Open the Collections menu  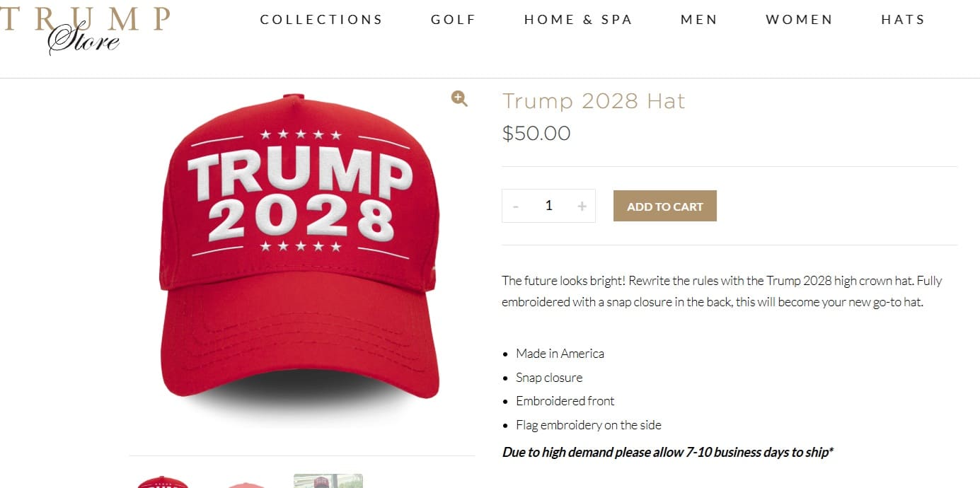(321, 20)
